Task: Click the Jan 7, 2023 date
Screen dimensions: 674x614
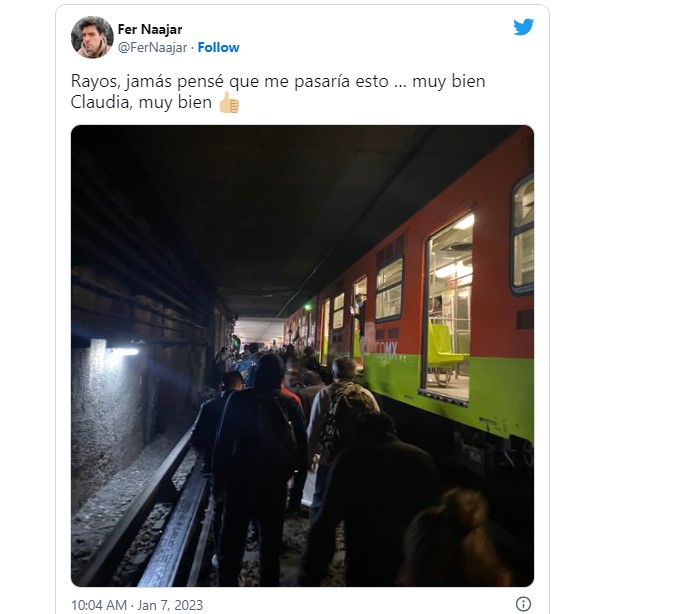Action: (170, 605)
